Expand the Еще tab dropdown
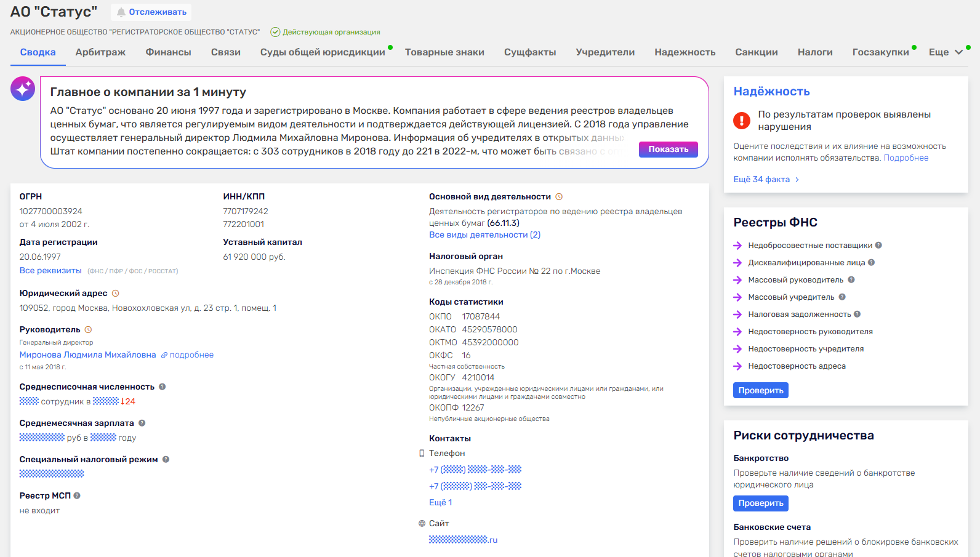This screenshot has width=980, height=557. (x=946, y=52)
